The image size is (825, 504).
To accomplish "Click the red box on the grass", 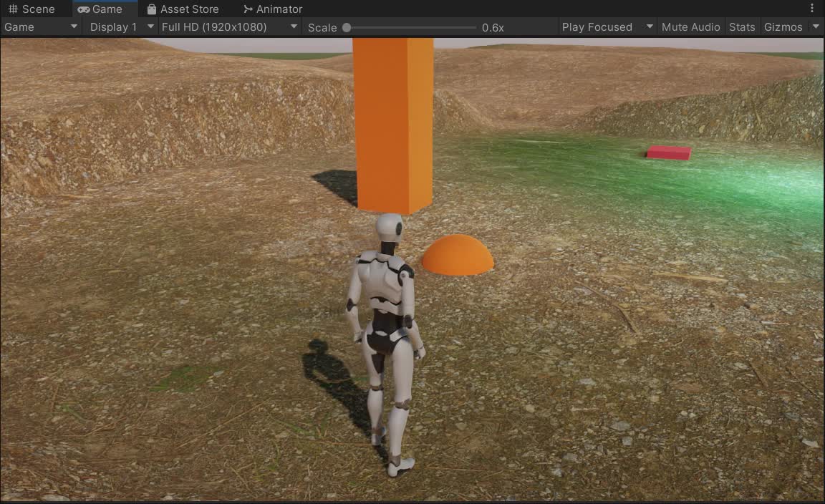I will coord(669,152).
